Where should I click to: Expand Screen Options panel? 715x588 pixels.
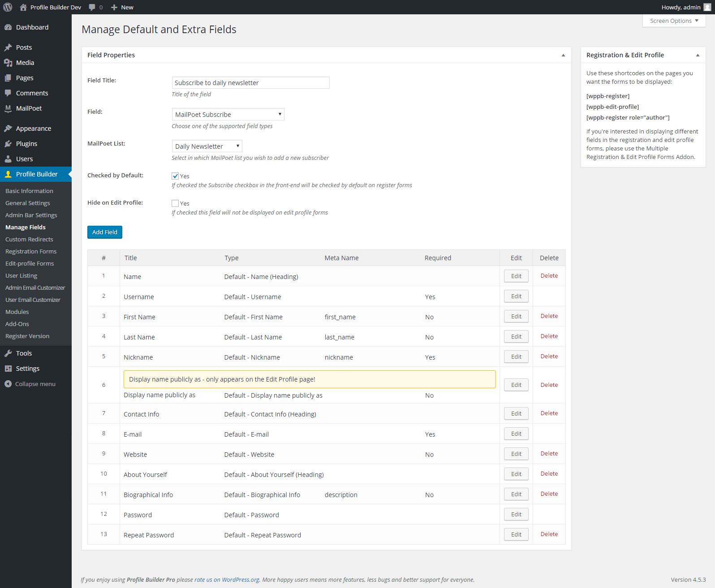[x=674, y=21]
